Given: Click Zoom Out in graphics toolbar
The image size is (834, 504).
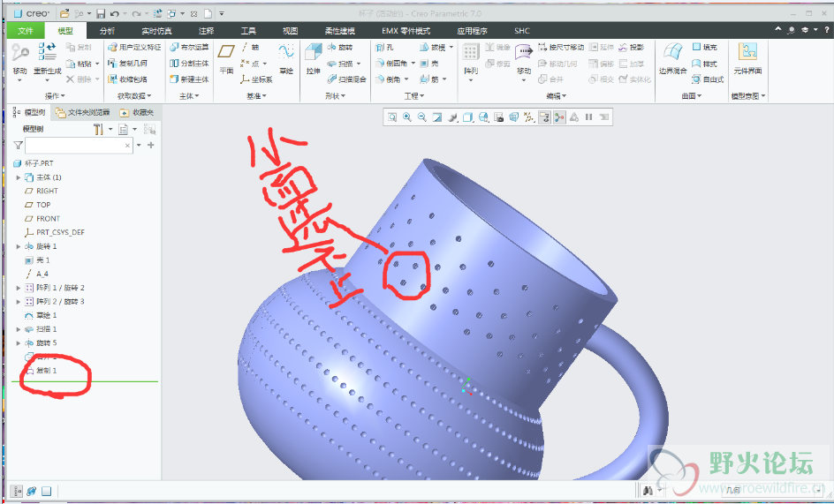Looking at the screenshot, I should point(421,117).
